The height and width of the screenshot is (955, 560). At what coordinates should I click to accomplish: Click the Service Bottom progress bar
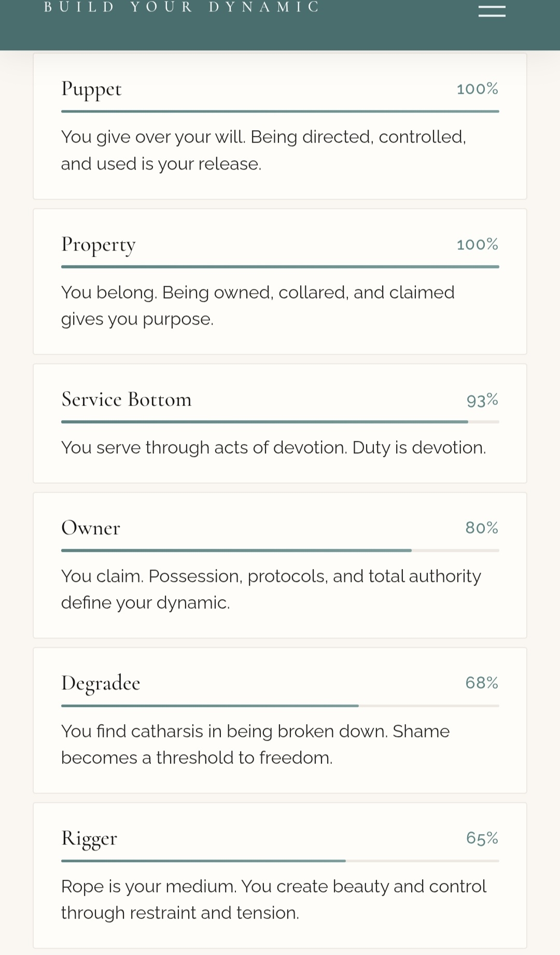280,422
